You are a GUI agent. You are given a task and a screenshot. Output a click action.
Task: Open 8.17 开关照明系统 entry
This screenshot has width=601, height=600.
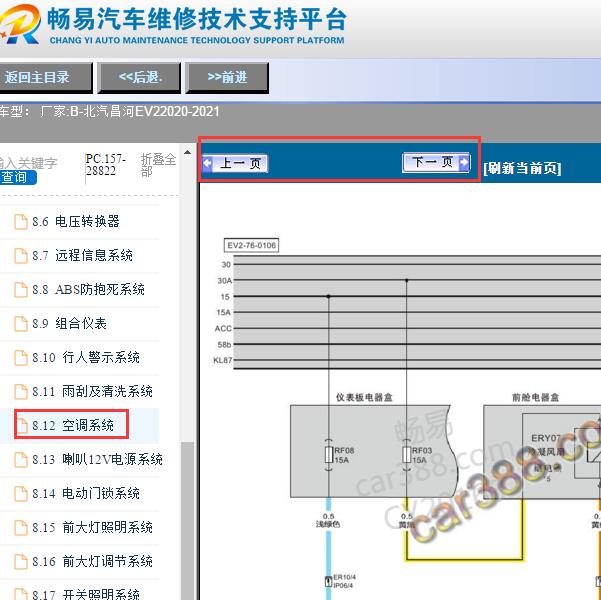point(86,594)
